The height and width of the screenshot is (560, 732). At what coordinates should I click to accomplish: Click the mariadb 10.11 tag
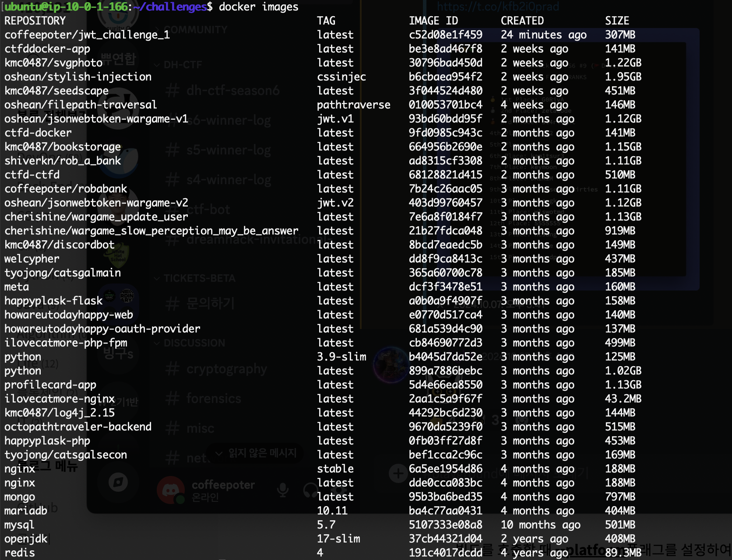332,511
